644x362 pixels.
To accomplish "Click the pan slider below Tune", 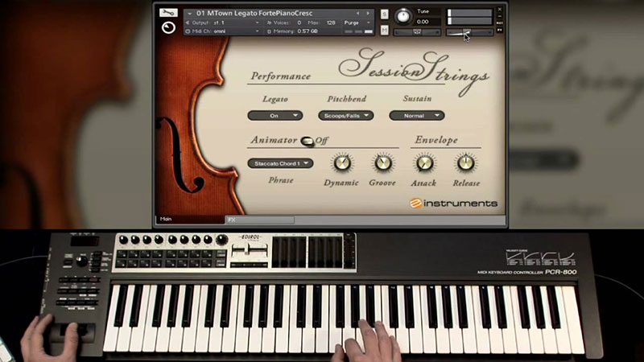I will (417, 32).
